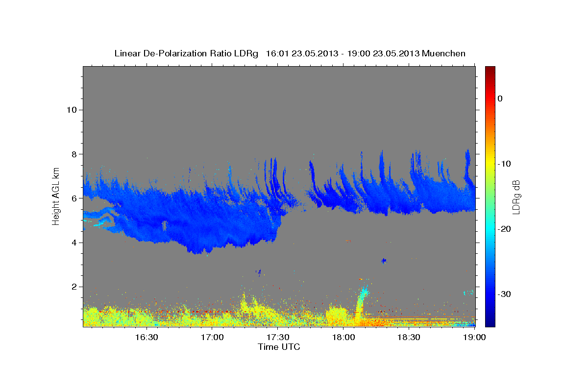Click the height tick label 6

[74, 198]
